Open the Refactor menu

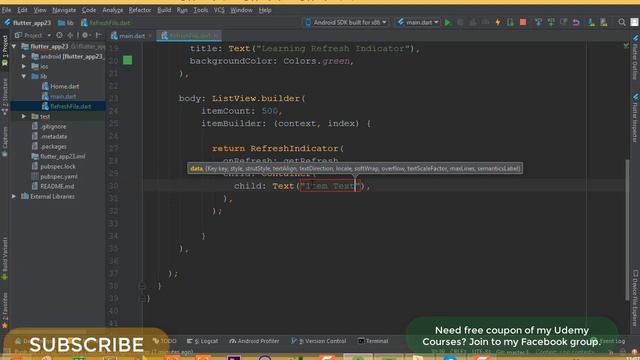(140, 10)
